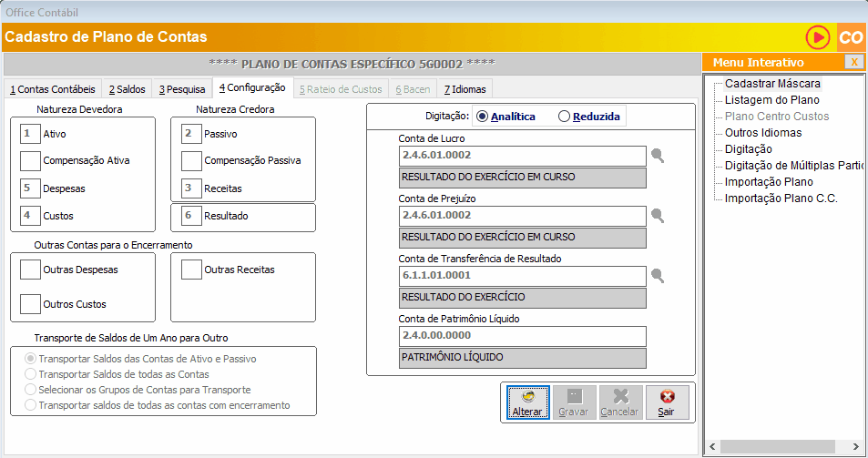
Task: Switch to the Contas Contábeis tab
Action: point(52,89)
